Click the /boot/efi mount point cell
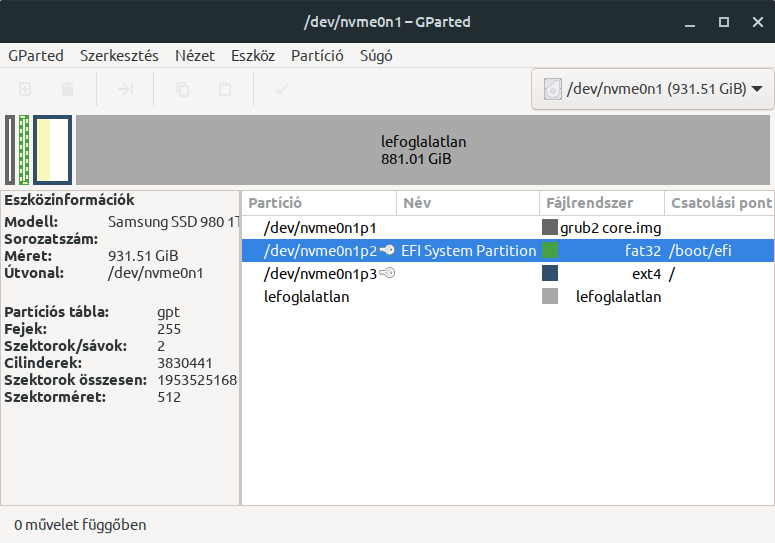Viewport: 775px width, 543px height. (x=700, y=251)
